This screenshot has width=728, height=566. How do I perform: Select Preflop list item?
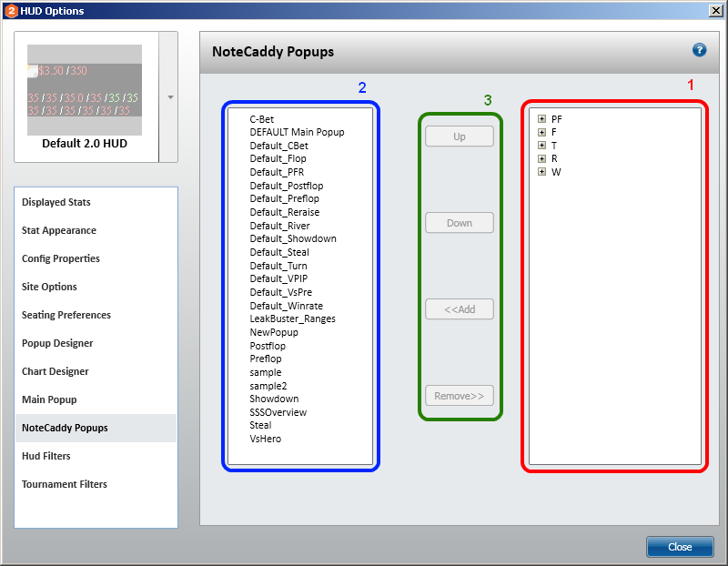click(x=266, y=359)
